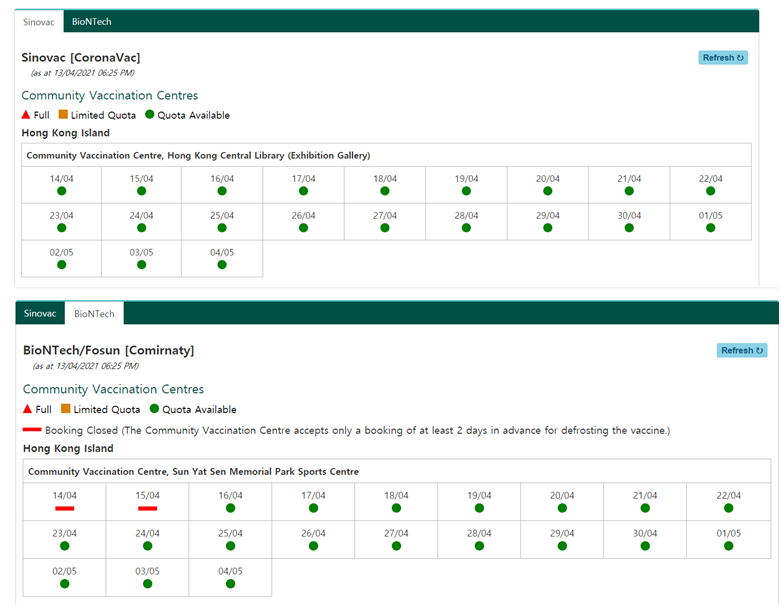Select 29/04 date label at Sun Yat Sen

coord(562,533)
